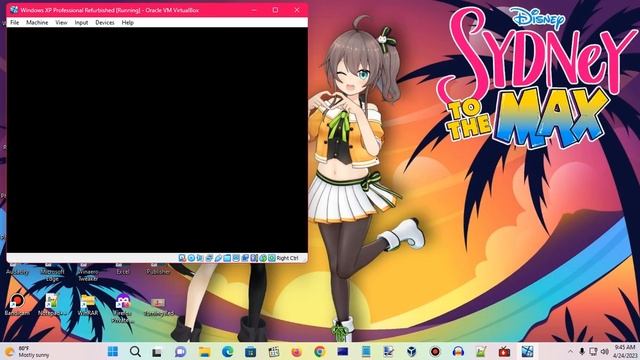
Task: Open the weather widget on the taskbar
Action: pos(27,351)
